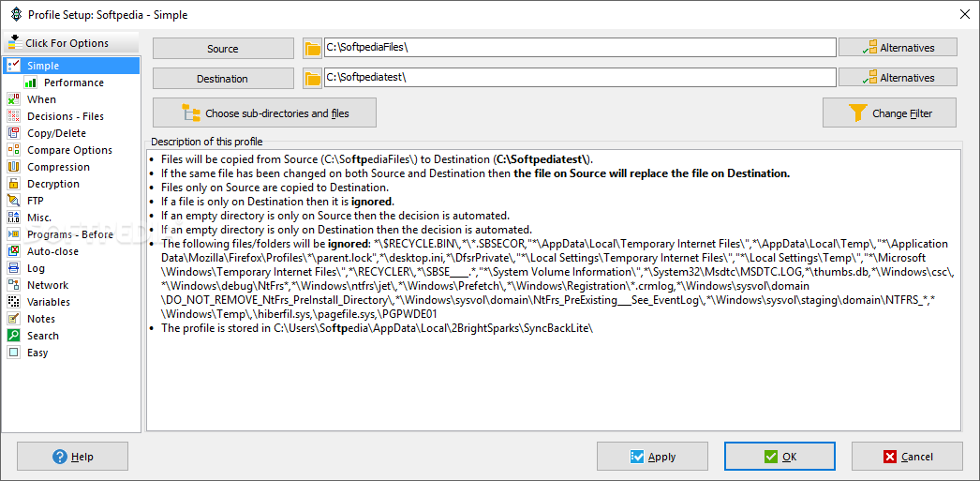Click the Notes icon
The width and height of the screenshot is (980, 481).
click(x=13, y=319)
